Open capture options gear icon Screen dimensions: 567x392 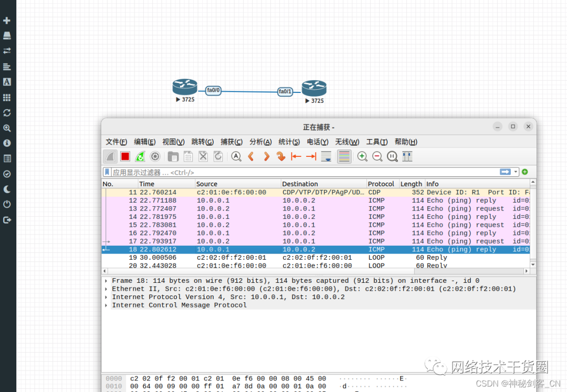[x=155, y=156]
